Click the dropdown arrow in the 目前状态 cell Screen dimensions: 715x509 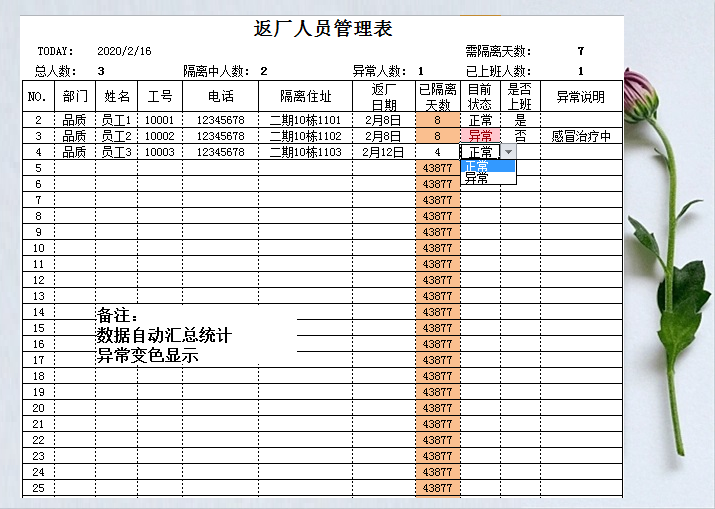click(508, 152)
